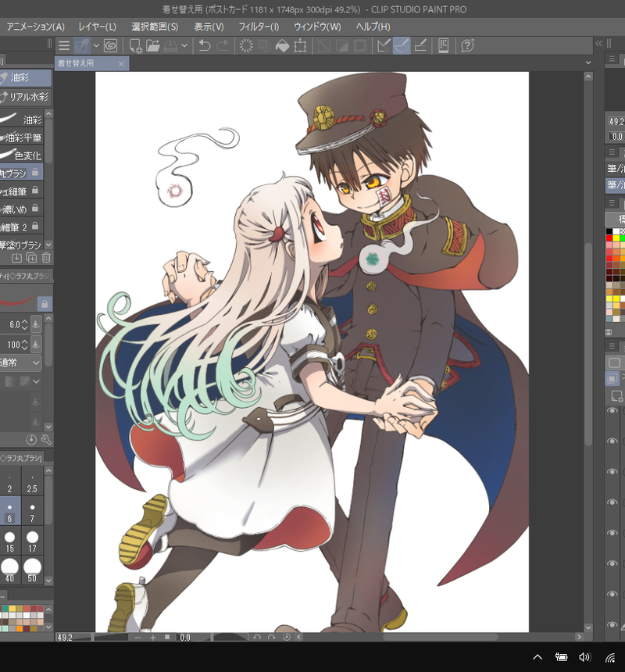Open the volume control in system tray
Image resolution: width=625 pixels, height=672 pixels.
point(584,657)
